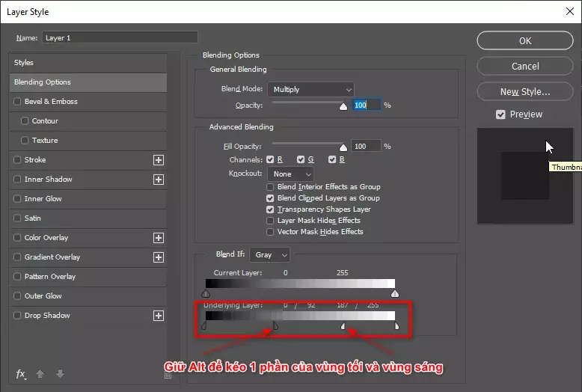Toggle the Stroke effect checkbox

click(17, 159)
